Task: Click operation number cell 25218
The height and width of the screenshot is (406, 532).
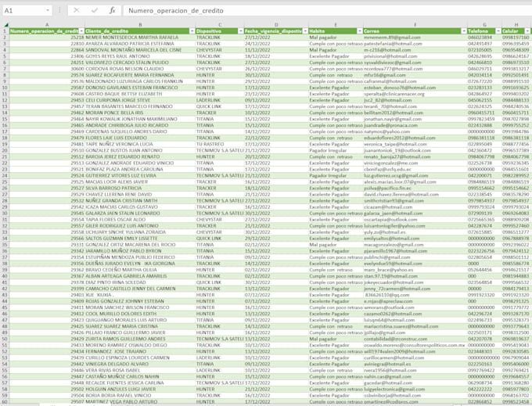Action: click(47, 38)
